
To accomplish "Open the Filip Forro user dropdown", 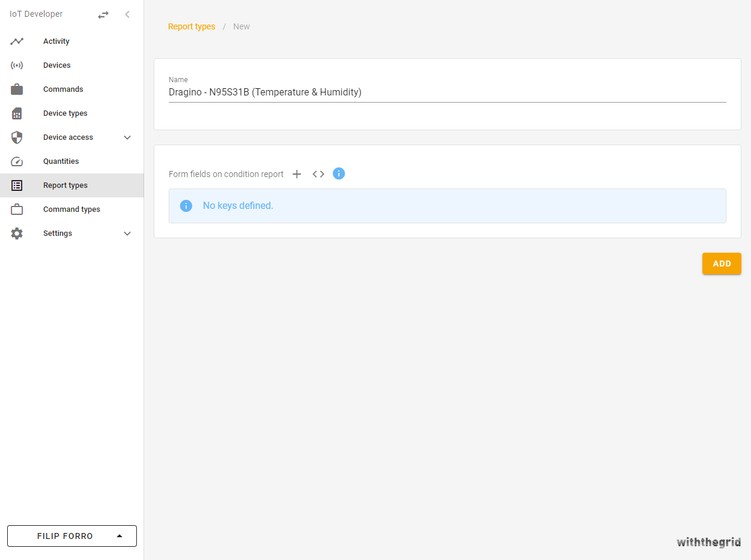I will pyautogui.click(x=72, y=536).
